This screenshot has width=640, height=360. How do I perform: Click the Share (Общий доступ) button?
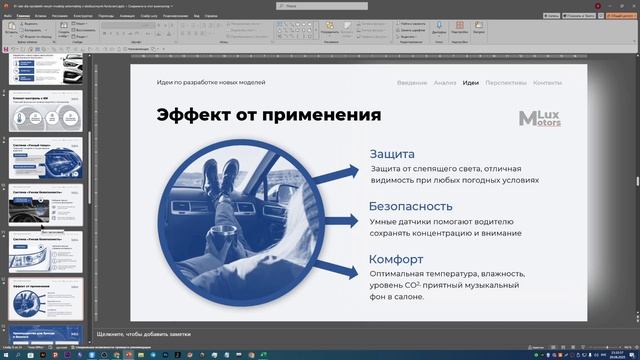tap(621, 16)
